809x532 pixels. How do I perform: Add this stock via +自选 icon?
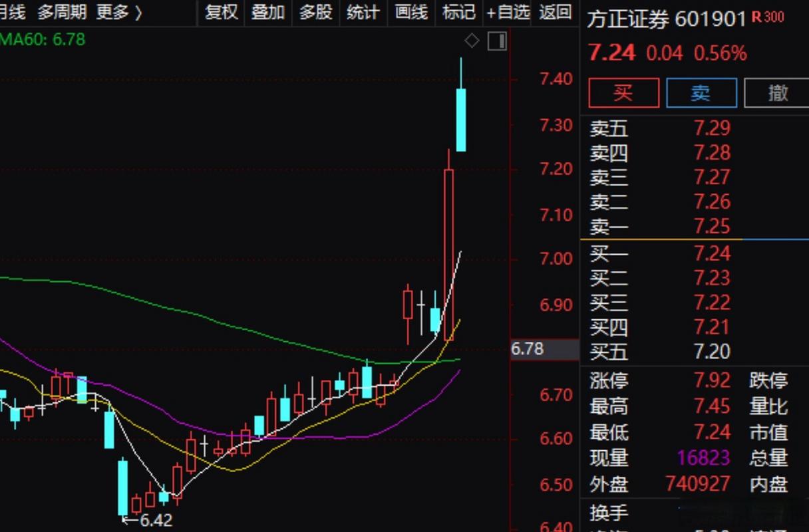507,13
